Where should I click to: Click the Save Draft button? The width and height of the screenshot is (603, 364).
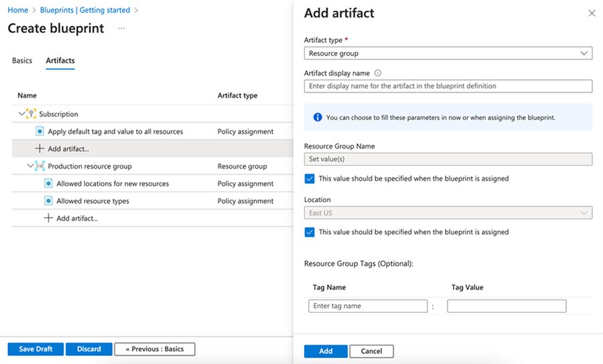tap(36, 349)
